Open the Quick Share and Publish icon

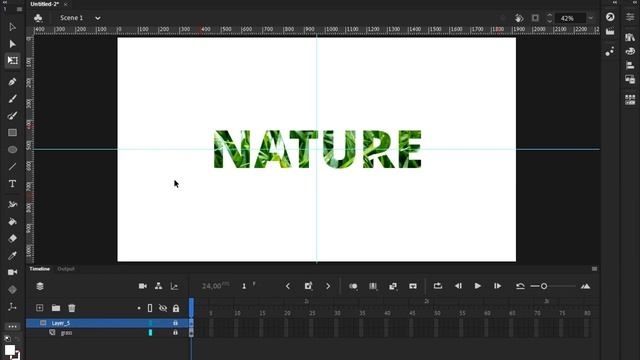pos(610,17)
